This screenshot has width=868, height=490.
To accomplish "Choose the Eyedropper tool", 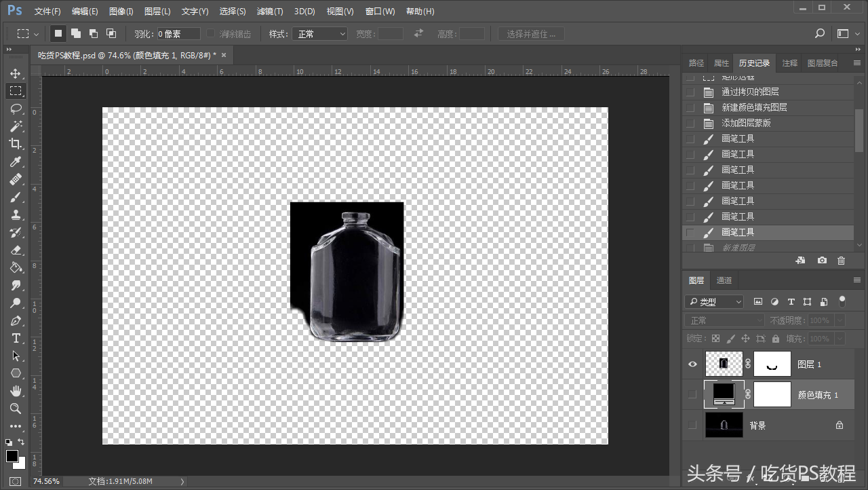I will pyautogui.click(x=15, y=162).
